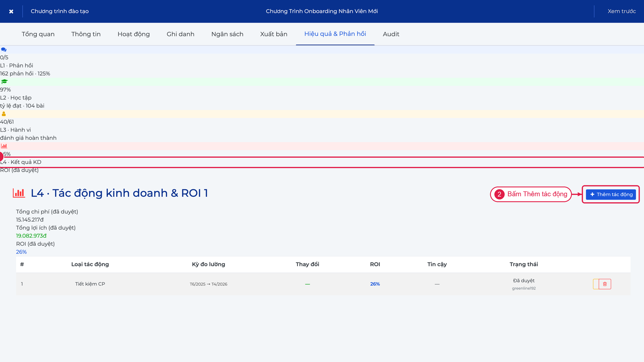Click Xem trước preview link
Viewport: 644px width, 362px height.
621,11
